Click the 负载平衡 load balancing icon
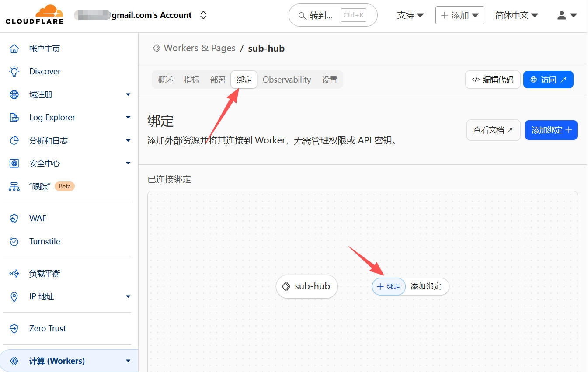Viewport: 588px width, 372px height. [14, 274]
